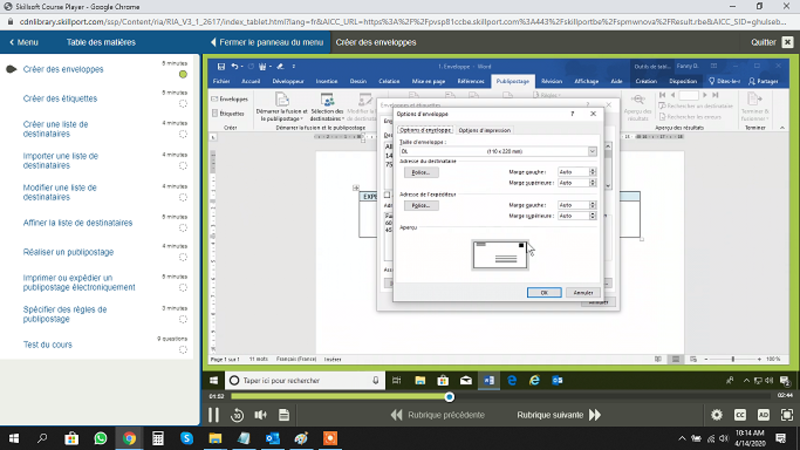Click Partager in Word ribbon
Viewport: 800px width, 450px height.
coord(763,81)
